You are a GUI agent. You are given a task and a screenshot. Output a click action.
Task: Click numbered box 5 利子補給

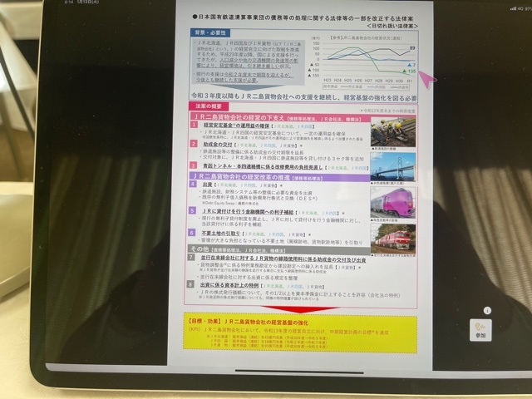click(x=192, y=211)
